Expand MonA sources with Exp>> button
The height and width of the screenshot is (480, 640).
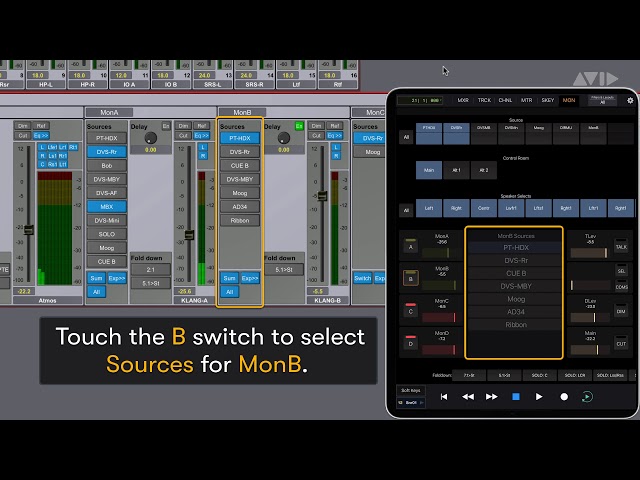pos(117,278)
